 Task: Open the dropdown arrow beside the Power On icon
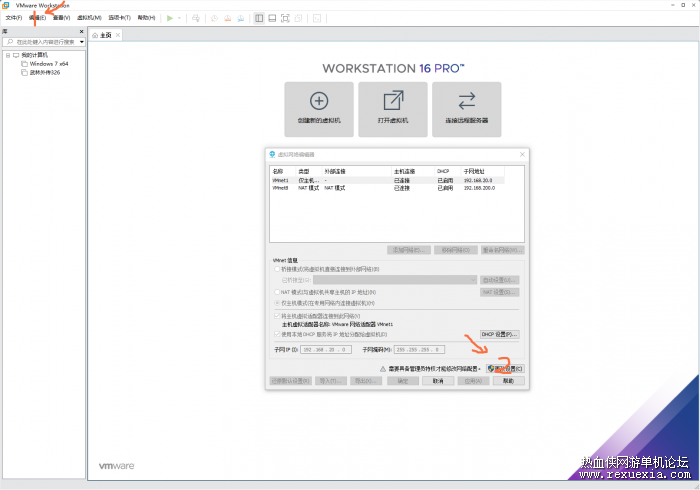click(179, 18)
